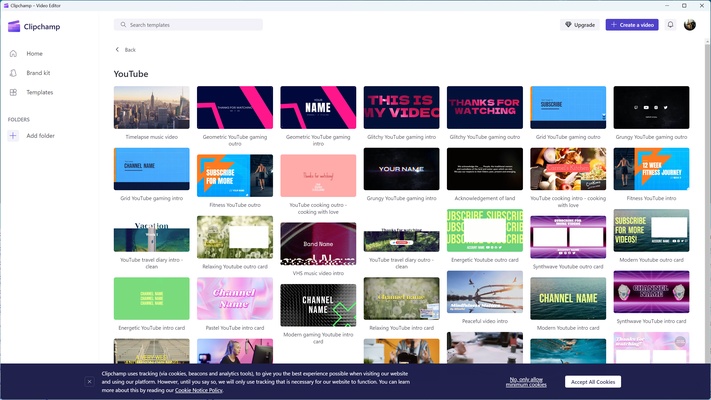The height and width of the screenshot is (400, 711).
Task: Choose No, only allow minimum cookies
Action: coord(526,382)
